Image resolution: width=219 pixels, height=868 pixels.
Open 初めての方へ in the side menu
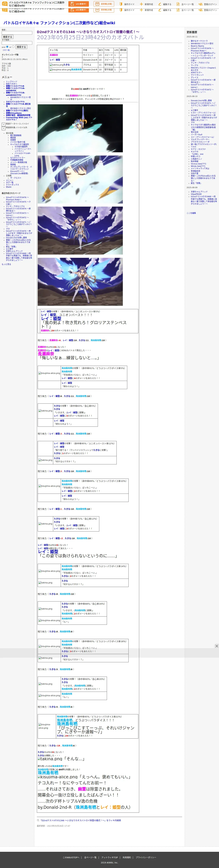coord(11,84)
